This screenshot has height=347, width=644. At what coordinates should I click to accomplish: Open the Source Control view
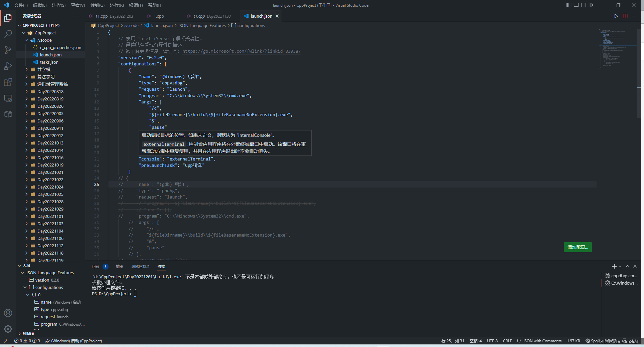coord(8,50)
